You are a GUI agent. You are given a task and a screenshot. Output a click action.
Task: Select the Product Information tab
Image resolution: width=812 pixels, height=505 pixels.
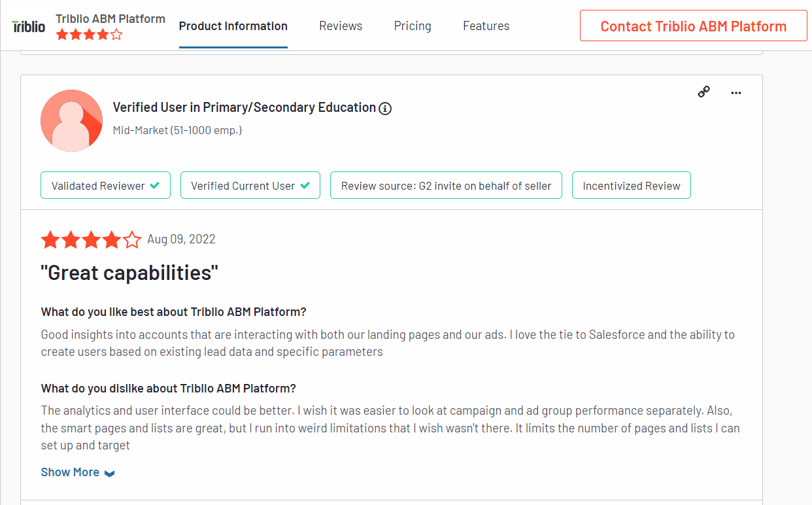coord(233,26)
